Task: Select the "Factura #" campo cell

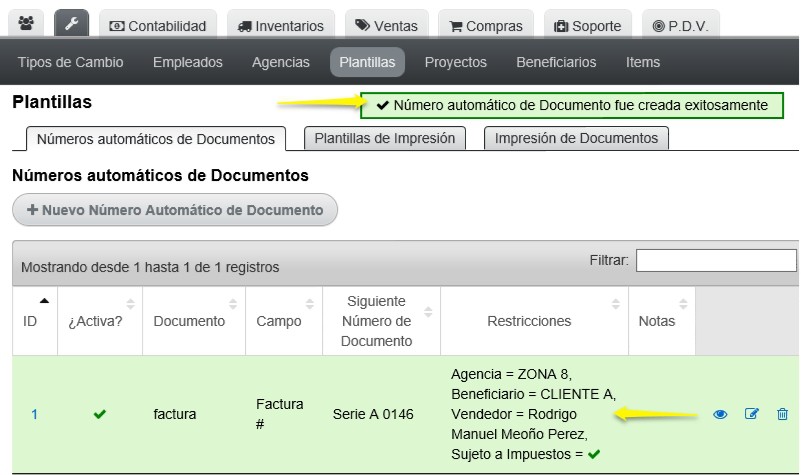Action: click(x=279, y=414)
